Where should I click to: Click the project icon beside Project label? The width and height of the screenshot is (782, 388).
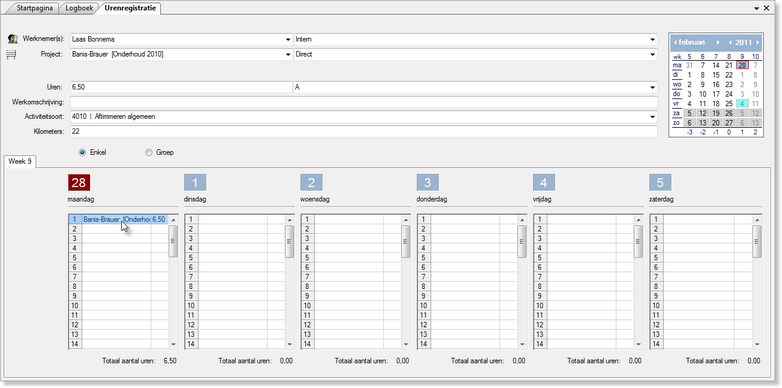tap(11, 55)
